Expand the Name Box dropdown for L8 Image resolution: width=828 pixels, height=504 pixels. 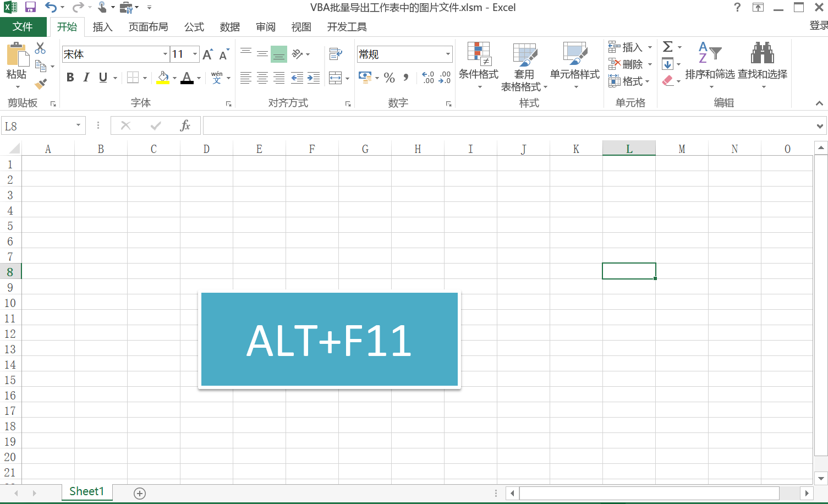pyautogui.click(x=78, y=125)
